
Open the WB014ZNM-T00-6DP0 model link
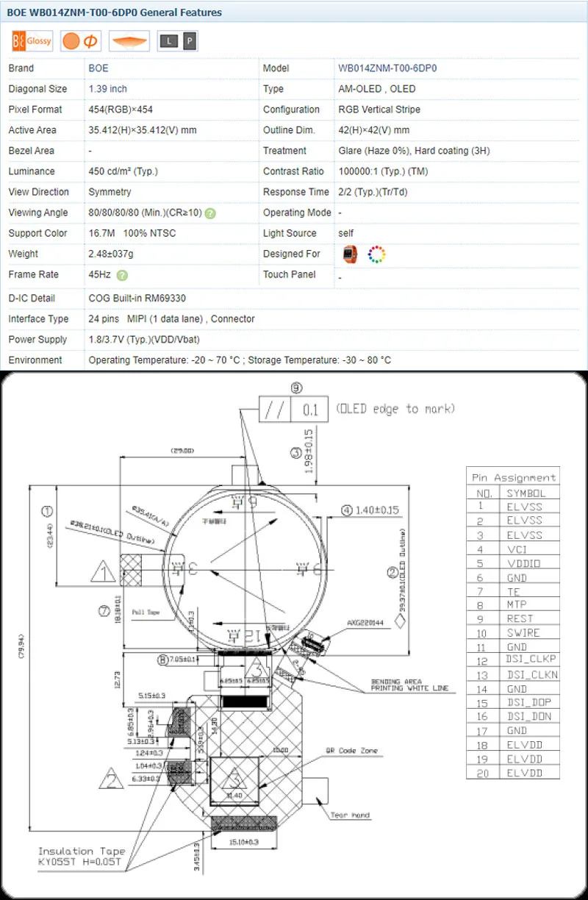pos(387,68)
